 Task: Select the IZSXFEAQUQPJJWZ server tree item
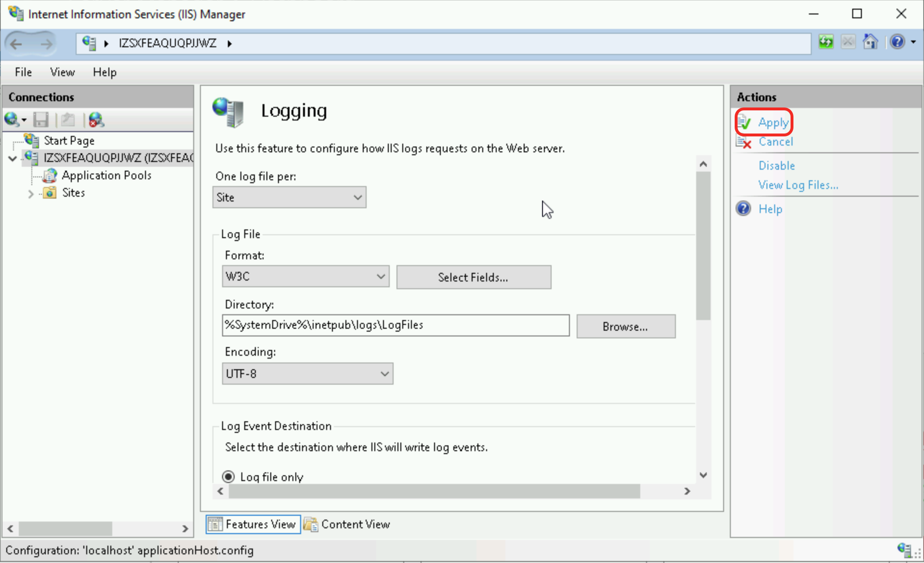pos(119,158)
